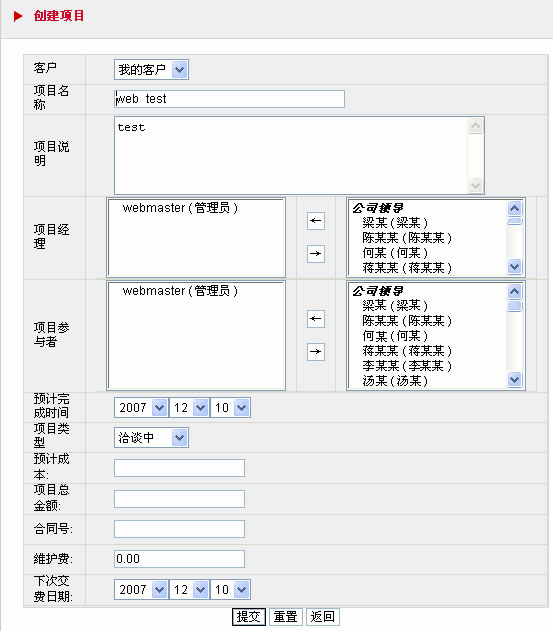The image size is (553, 631).
Task: Select 陈某某 in 项目经理 staff list
Action: (x=407, y=238)
